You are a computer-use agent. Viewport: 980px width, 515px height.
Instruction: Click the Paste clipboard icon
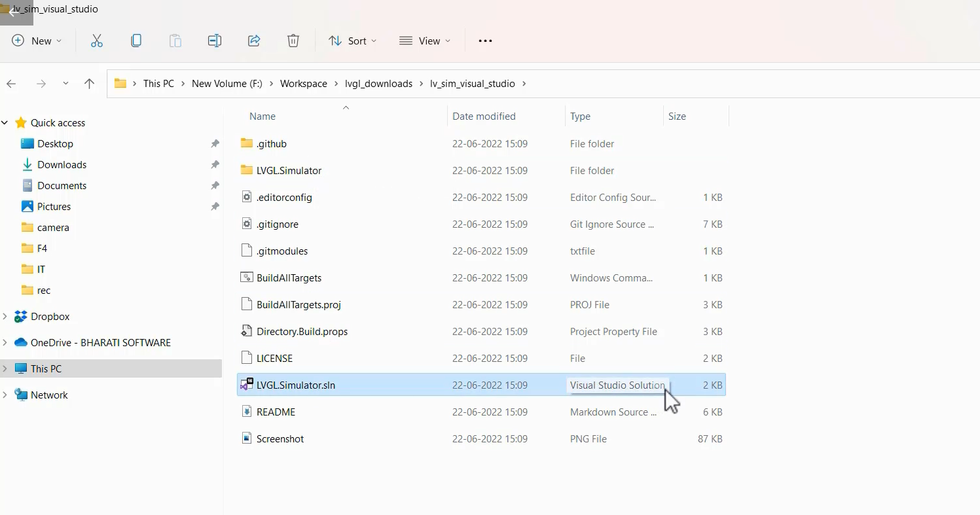pos(175,41)
